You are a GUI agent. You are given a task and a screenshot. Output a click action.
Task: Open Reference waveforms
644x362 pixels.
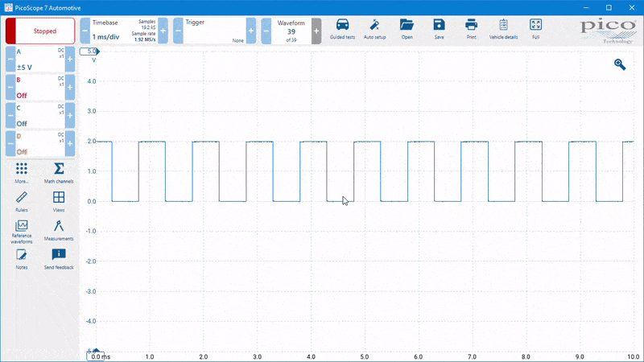tap(22, 232)
